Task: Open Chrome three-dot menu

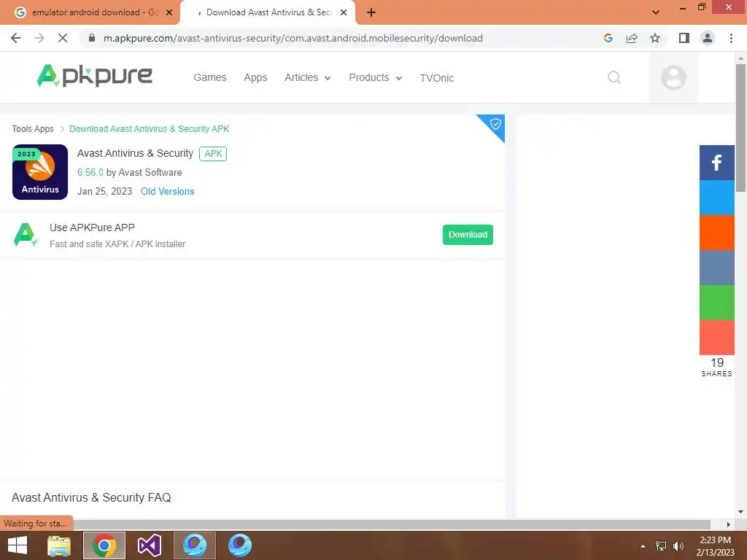Action: pyautogui.click(x=731, y=38)
